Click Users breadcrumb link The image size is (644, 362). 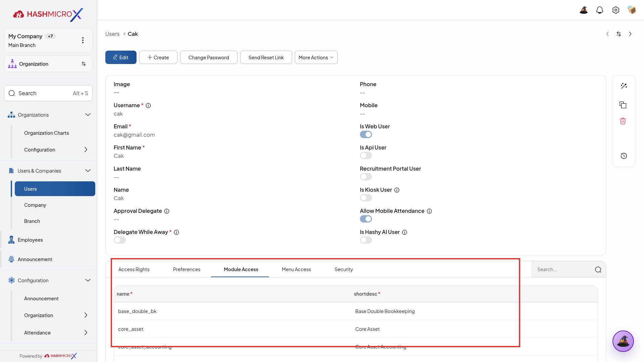coord(112,34)
